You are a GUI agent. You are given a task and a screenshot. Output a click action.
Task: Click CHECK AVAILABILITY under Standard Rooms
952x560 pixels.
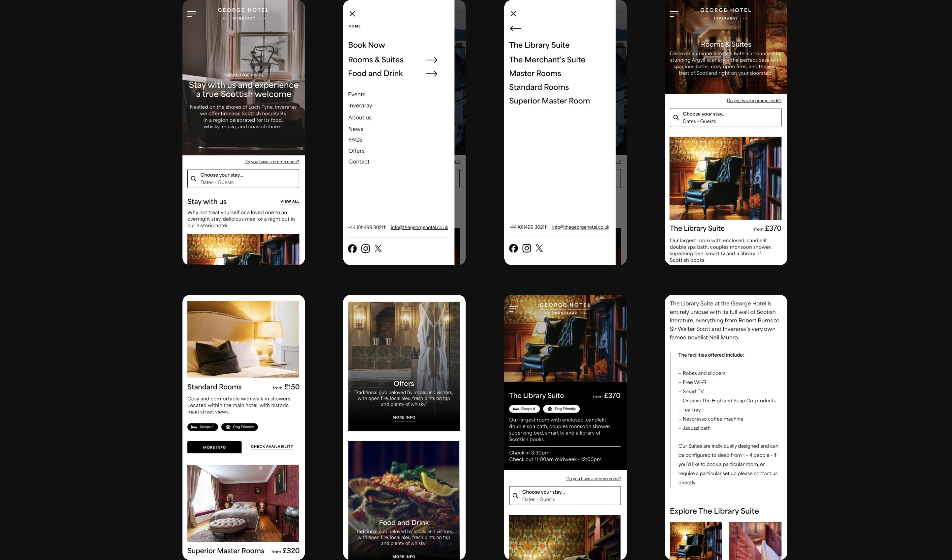(x=272, y=447)
